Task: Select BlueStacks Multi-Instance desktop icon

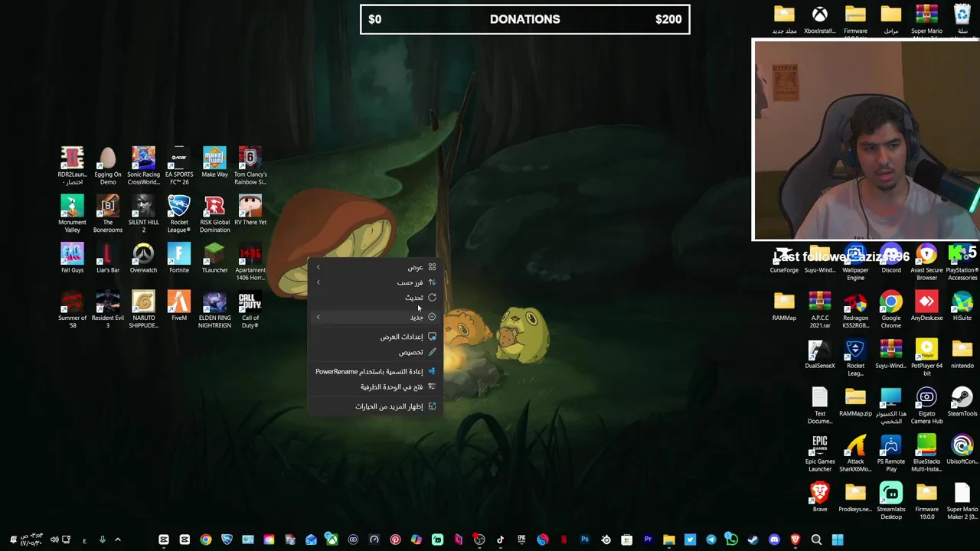Action: pos(926,453)
